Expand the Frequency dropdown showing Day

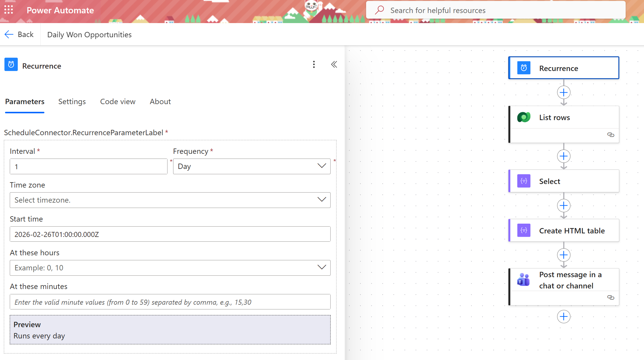point(252,166)
